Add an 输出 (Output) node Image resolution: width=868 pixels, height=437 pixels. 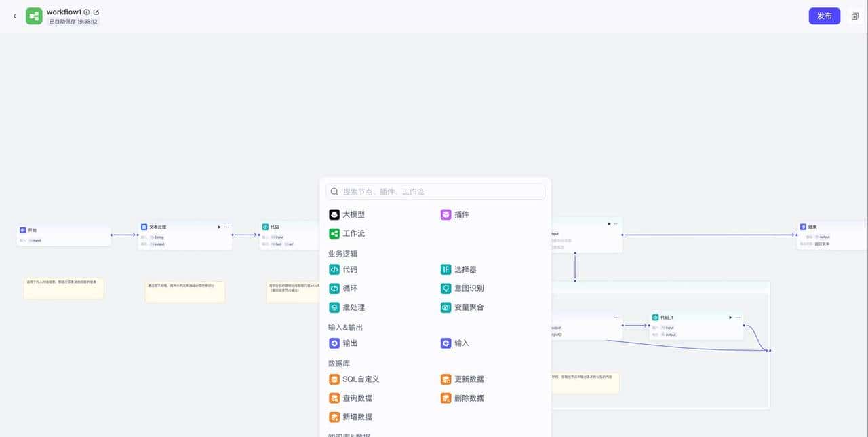[351, 343]
